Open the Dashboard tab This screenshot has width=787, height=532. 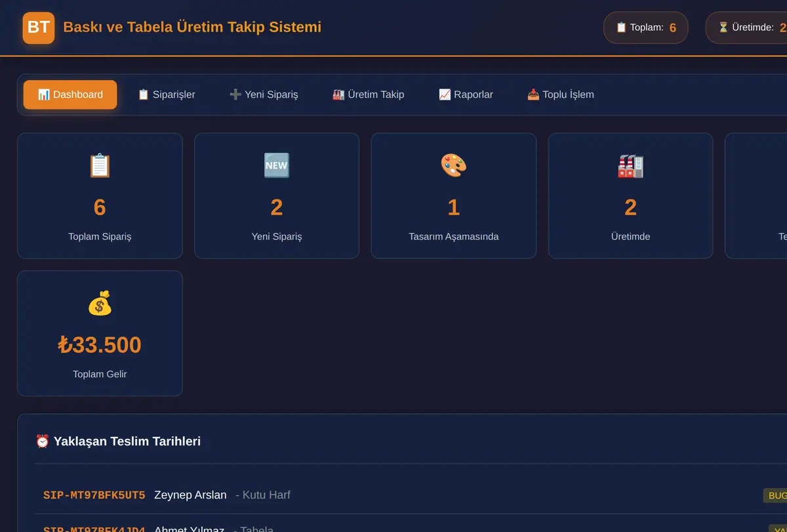pyautogui.click(x=70, y=94)
